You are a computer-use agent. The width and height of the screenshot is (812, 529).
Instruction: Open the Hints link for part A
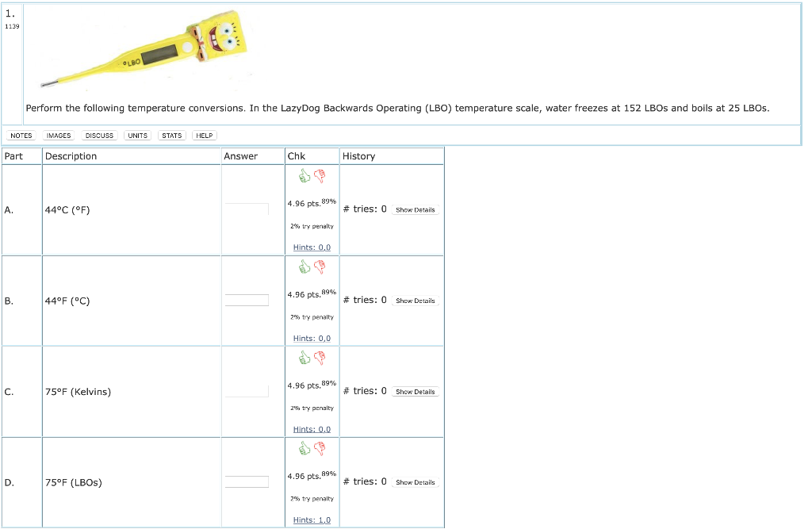click(x=312, y=247)
